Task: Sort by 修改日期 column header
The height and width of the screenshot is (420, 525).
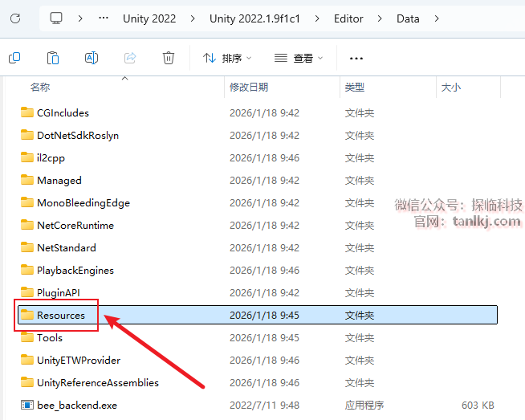Action: 249,87
